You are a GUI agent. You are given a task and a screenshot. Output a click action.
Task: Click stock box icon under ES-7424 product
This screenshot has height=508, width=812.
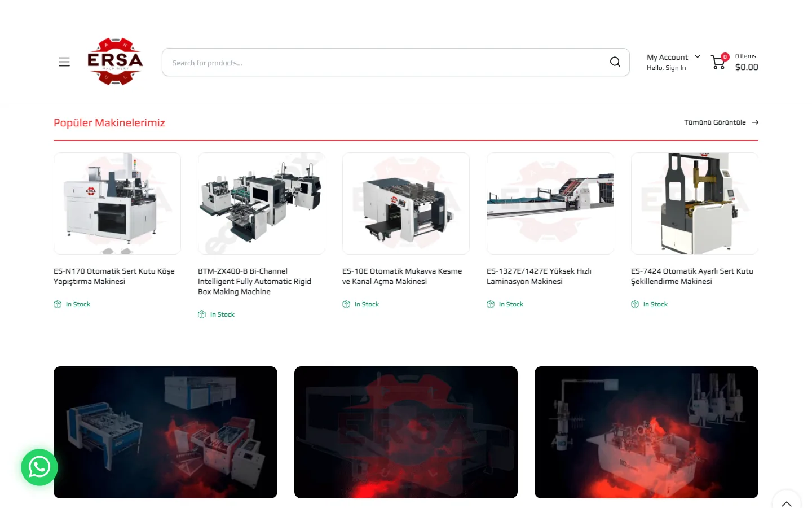pyautogui.click(x=635, y=304)
